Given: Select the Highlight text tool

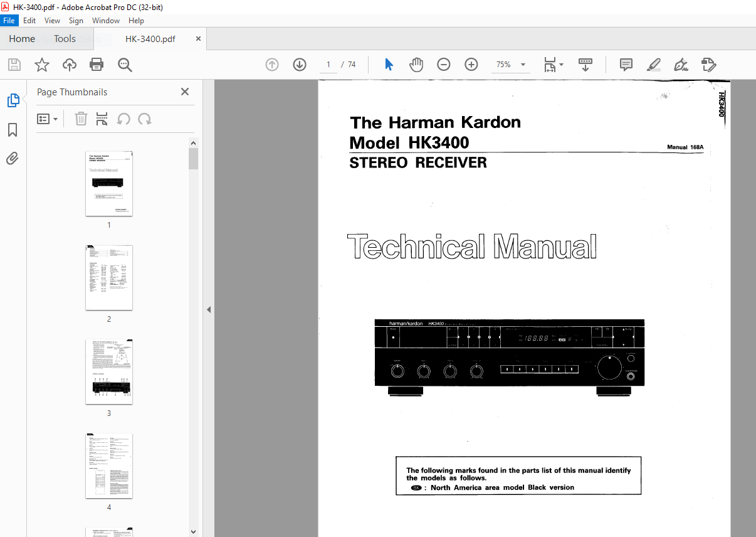Looking at the screenshot, I should (x=653, y=65).
